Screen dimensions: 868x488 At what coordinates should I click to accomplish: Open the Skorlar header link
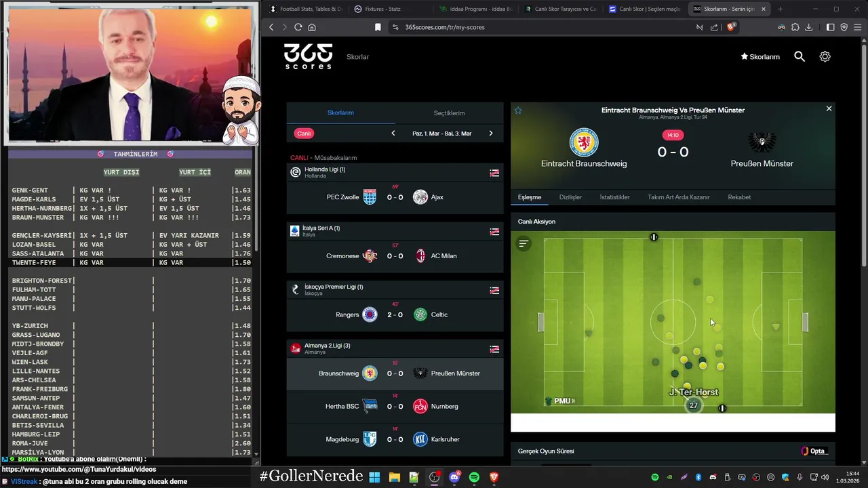click(x=357, y=57)
